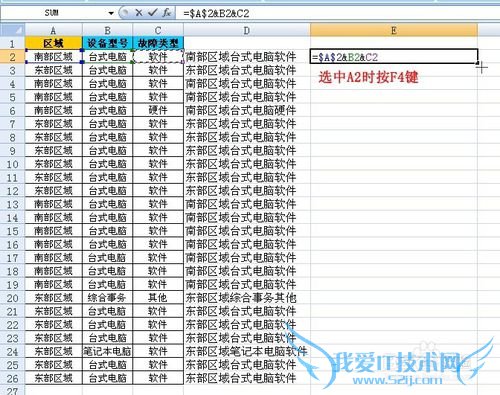500x395 pixels.
Task: Click header cell 故障类型 in C1
Action: (158, 43)
